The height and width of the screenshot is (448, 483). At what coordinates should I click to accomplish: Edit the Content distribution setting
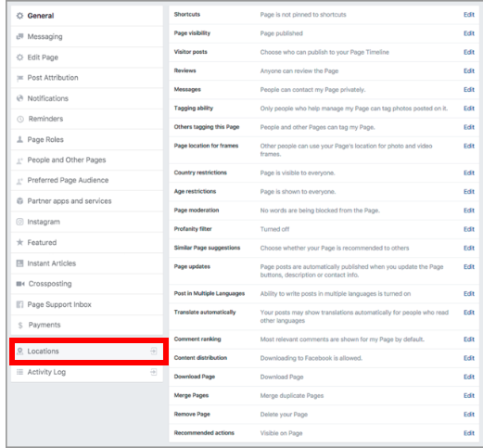[x=469, y=358]
